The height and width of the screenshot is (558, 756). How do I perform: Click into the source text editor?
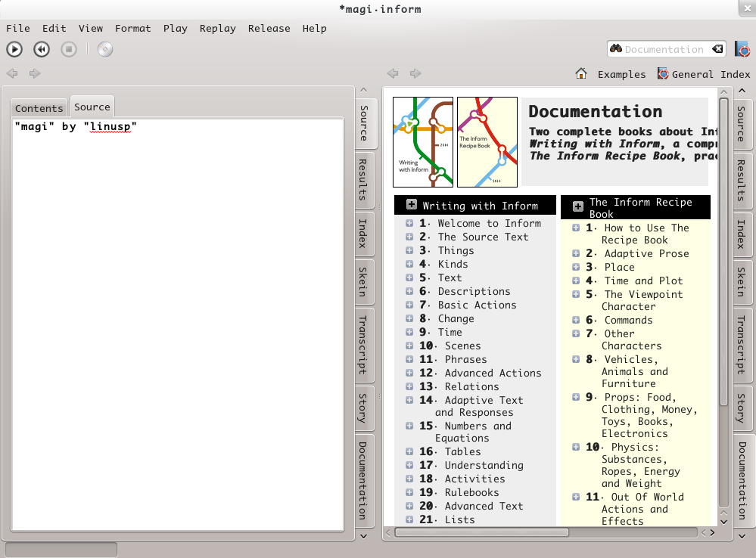pyautogui.click(x=177, y=324)
